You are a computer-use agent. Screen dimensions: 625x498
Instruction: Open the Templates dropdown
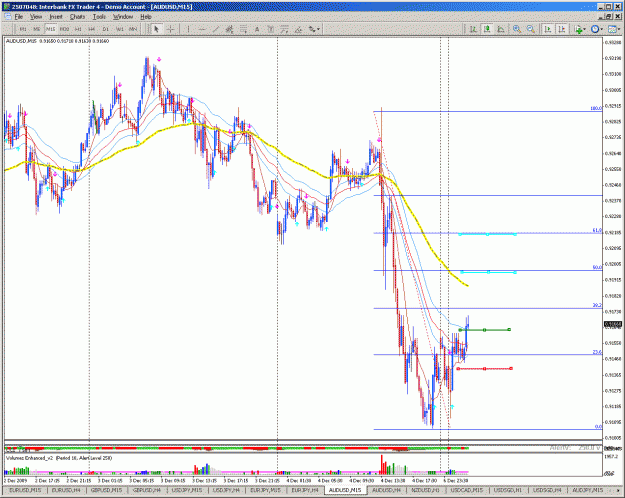coord(614,29)
